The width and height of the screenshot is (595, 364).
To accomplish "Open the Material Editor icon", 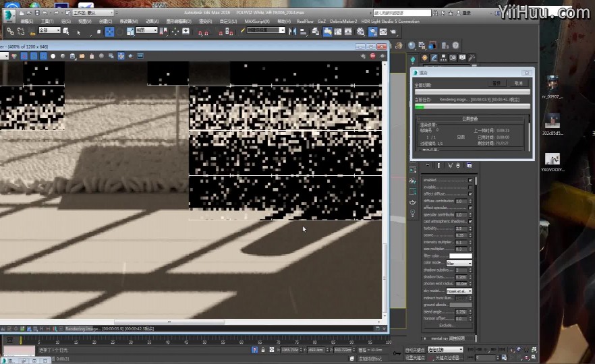I will (361, 32).
